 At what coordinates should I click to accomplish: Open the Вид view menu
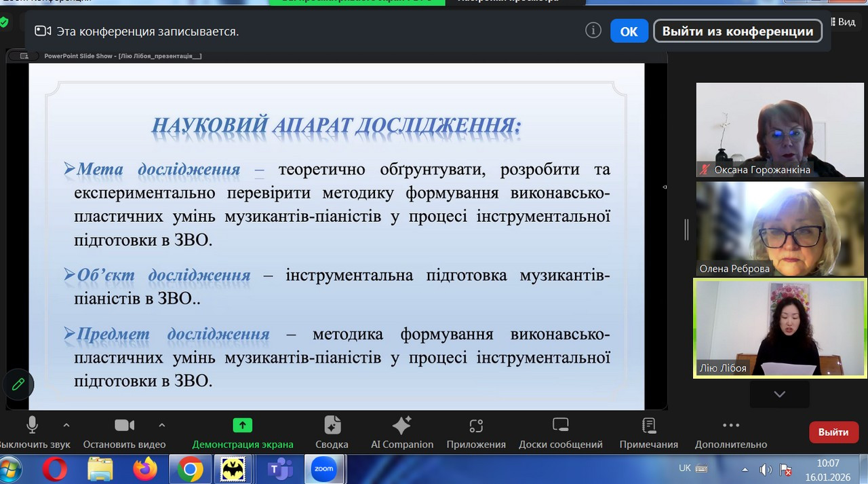(x=846, y=22)
